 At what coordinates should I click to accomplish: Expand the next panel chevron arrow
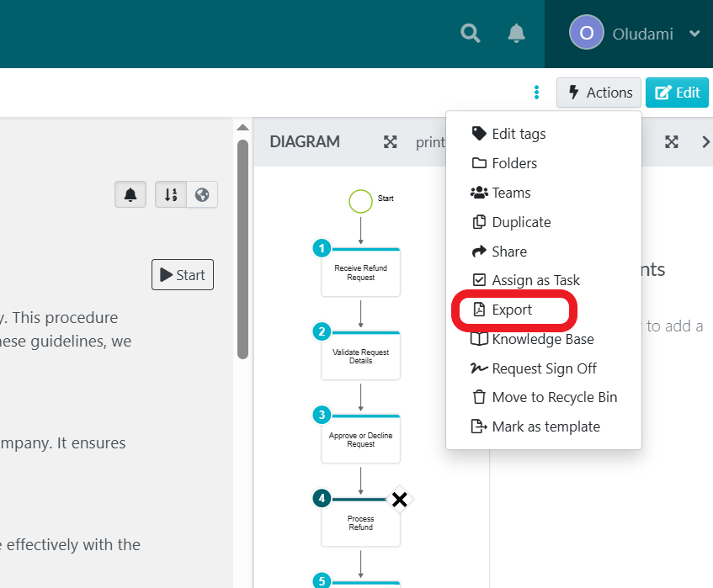(705, 142)
